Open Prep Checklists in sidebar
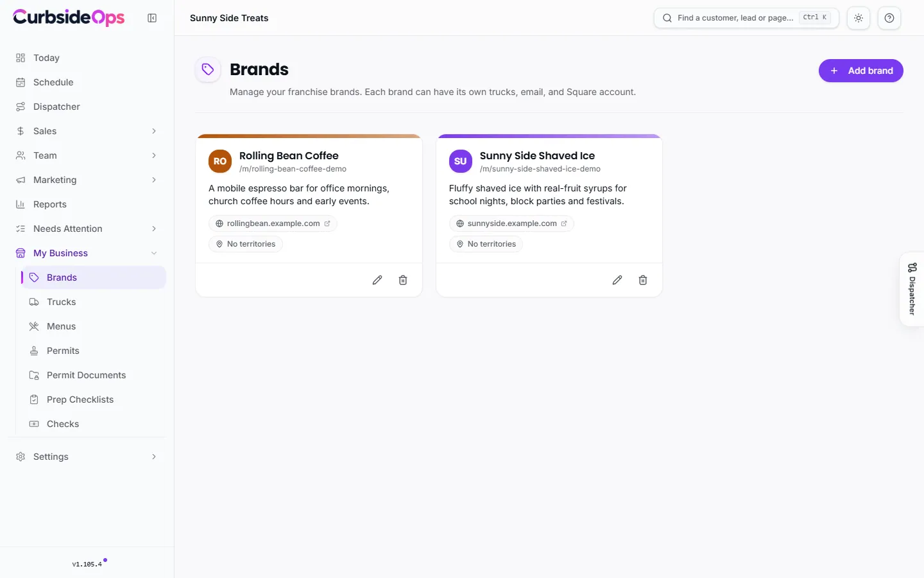Viewport: 924px width, 578px height. [94, 399]
